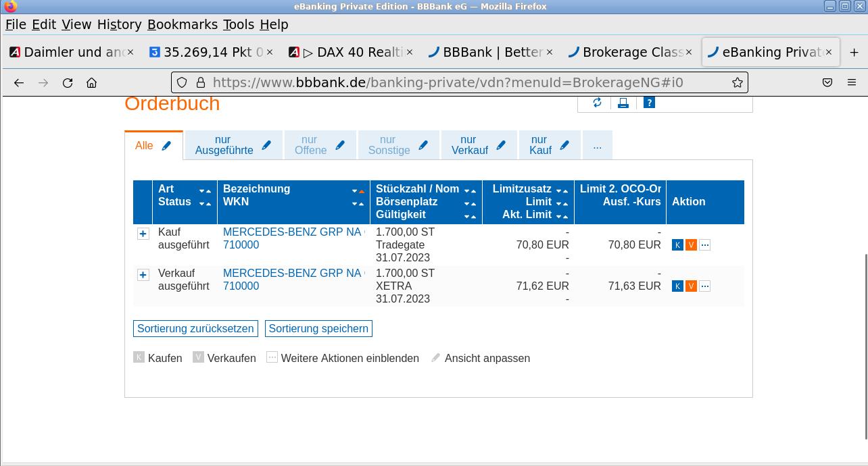Image resolution: width=868 pixels, height=466 pixels.
Task: Go back with the browser back arrow
Action: [x=19, y=82]
